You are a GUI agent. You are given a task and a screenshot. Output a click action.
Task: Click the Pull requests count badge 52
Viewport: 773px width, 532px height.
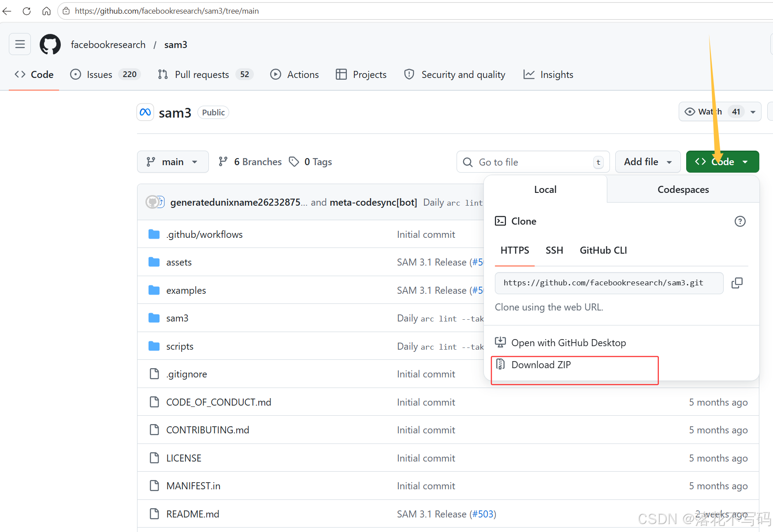point(245,74)
